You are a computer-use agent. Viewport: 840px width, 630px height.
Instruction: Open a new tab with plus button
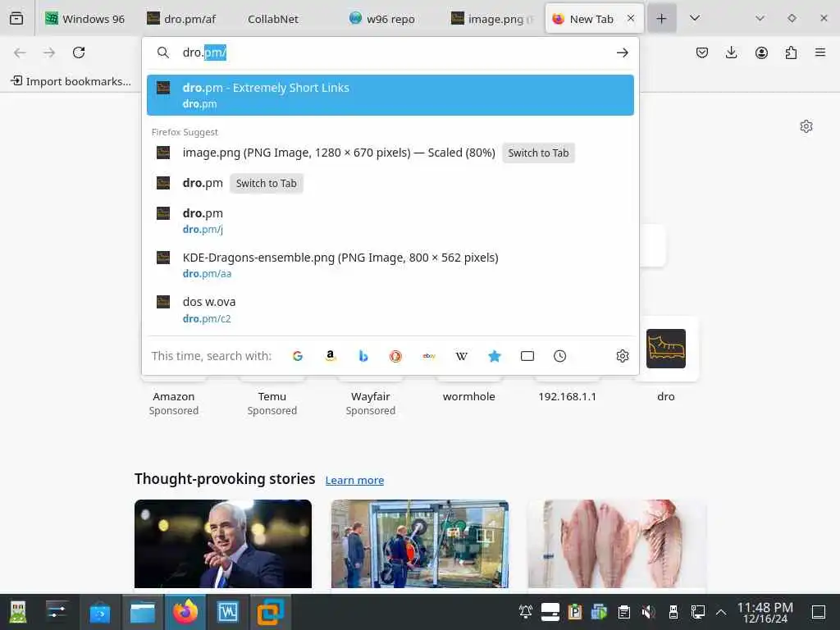[x=662, y=19]
